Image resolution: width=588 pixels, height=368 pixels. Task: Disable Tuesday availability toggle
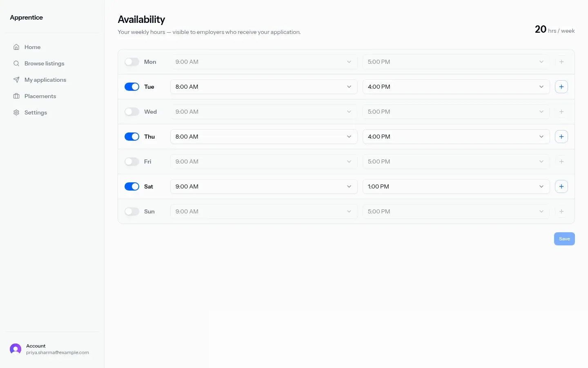point(132,87)
